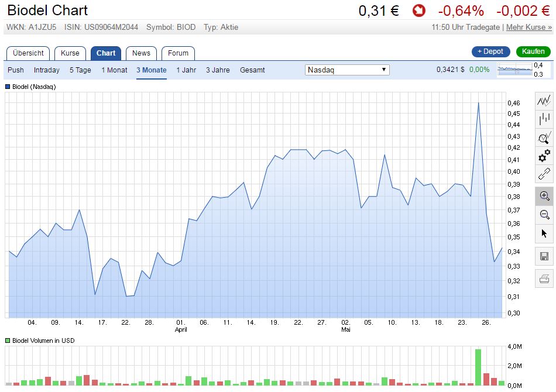
Task: Select the 3 Monate time range
Action: point(152,70)
